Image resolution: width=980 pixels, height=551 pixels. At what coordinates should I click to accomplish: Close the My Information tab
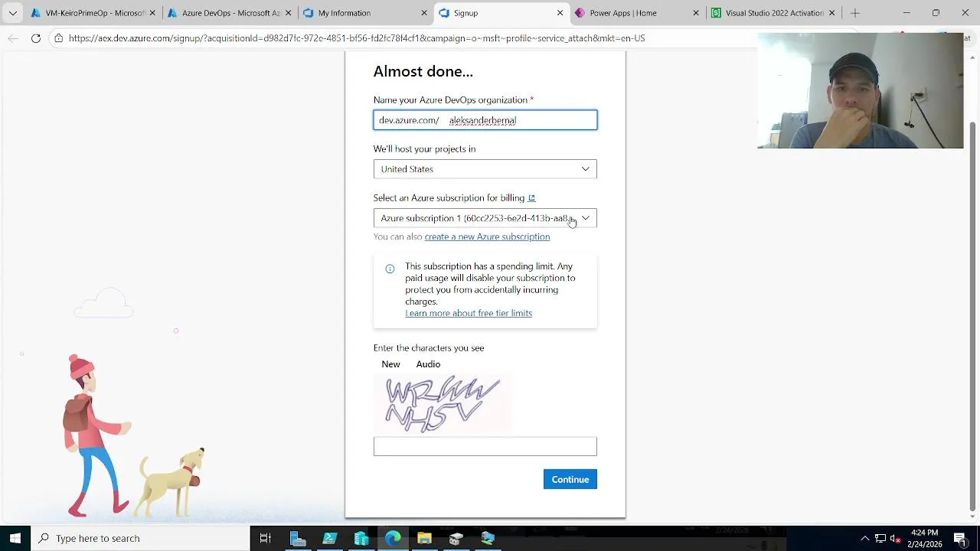point(424,13)
